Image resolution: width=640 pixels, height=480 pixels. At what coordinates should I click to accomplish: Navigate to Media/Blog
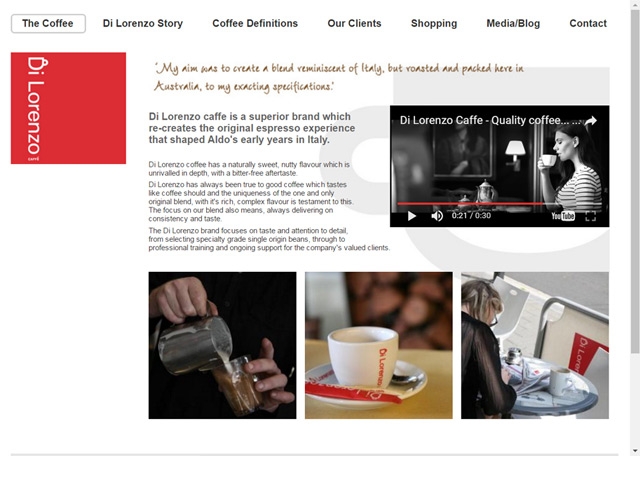click(x=513, y=23)
